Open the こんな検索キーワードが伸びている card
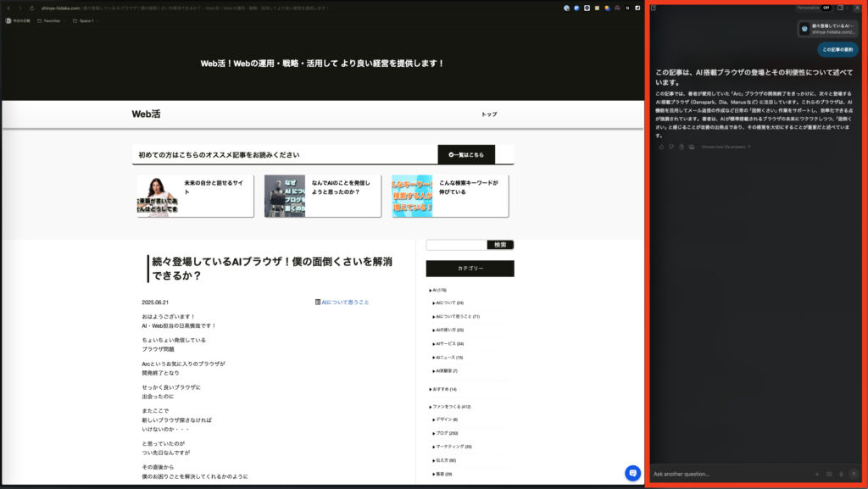 tap(450, 196)
